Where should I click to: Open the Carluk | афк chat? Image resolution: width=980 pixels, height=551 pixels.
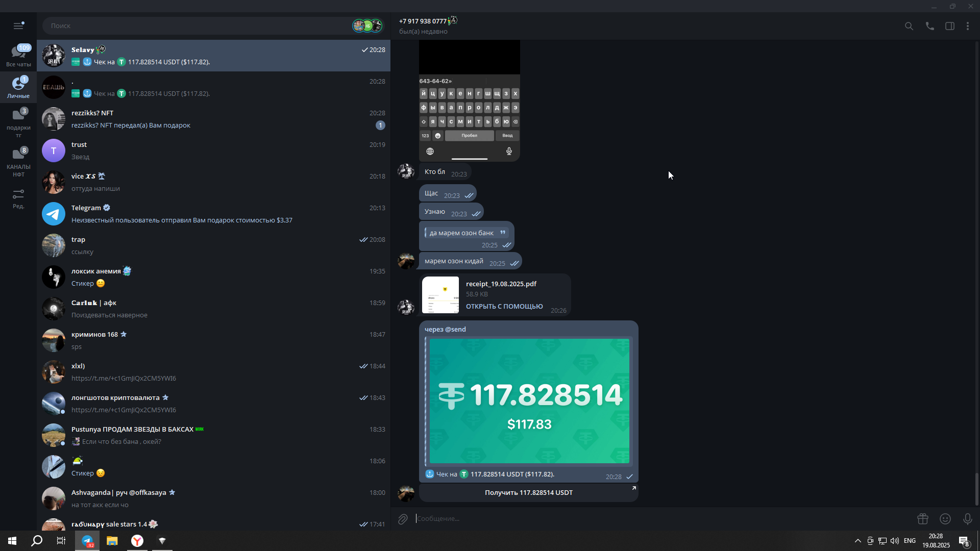[213, 309]
